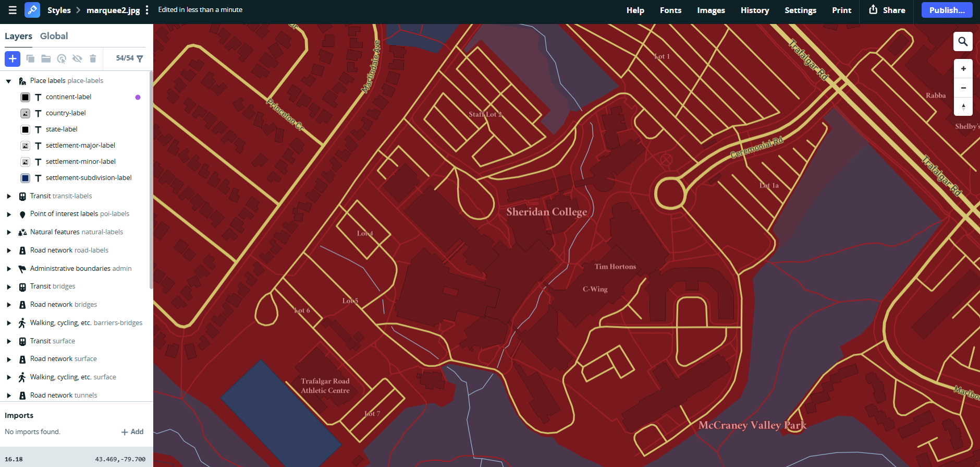Screen dimensions: 980x467
Task: Switch to the Global tab
Action: click(x=54, y=36)
